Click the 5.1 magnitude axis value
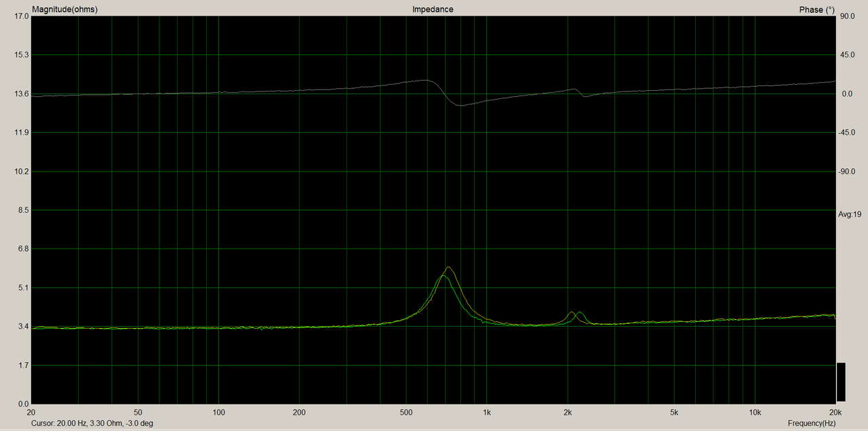Viewport: 868px width, 431px height. point(23,288)
